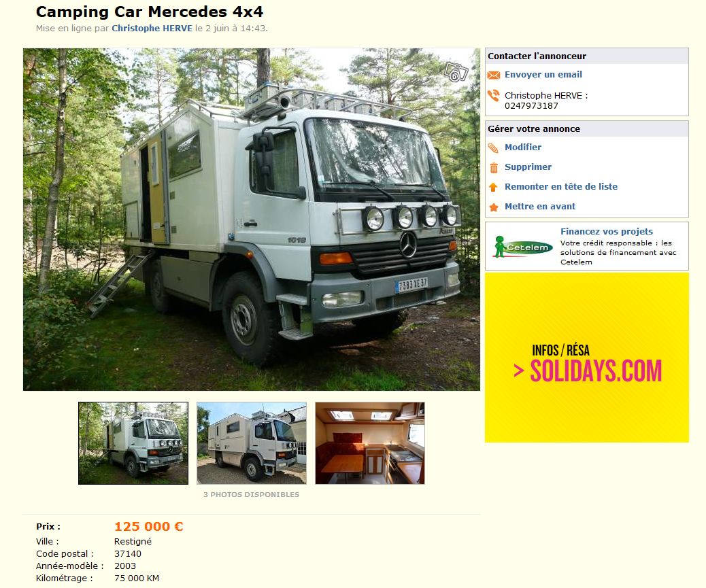Click the pencil icon beside Modifier
The height and width of the screenshot is (588, 706).
[494, 148]
